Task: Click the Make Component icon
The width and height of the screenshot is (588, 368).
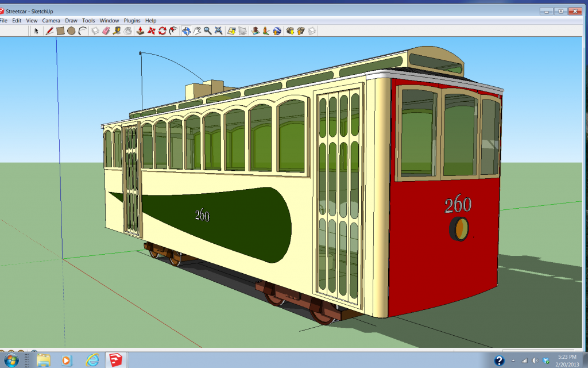Action: tap(95, 31)
